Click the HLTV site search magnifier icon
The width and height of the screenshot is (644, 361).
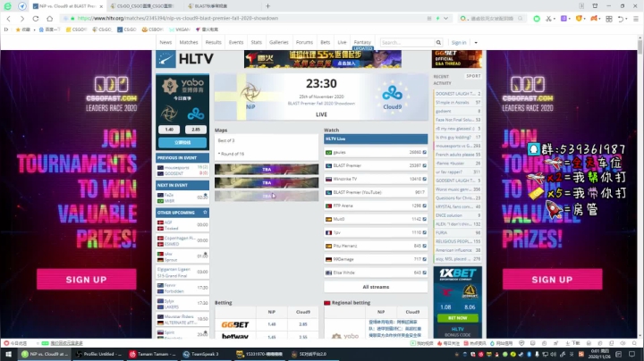click(x=438, y=43)
